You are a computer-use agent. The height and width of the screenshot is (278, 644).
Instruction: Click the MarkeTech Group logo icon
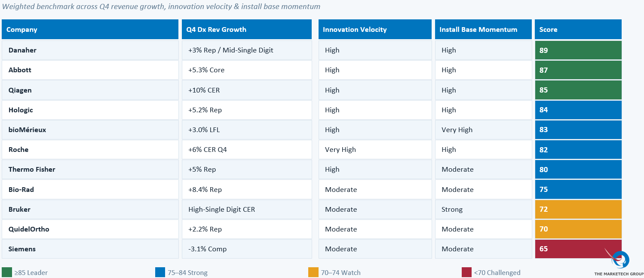(x=620, y=259)
